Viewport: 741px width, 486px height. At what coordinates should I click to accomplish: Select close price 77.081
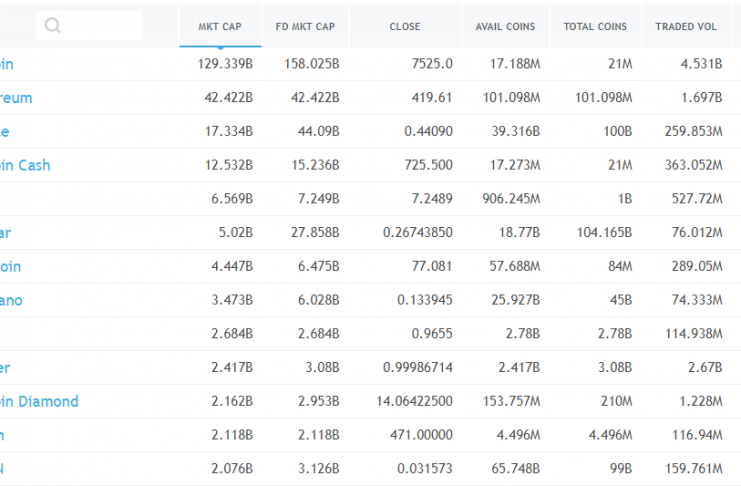pyautogui.click(x=432, y=267)
